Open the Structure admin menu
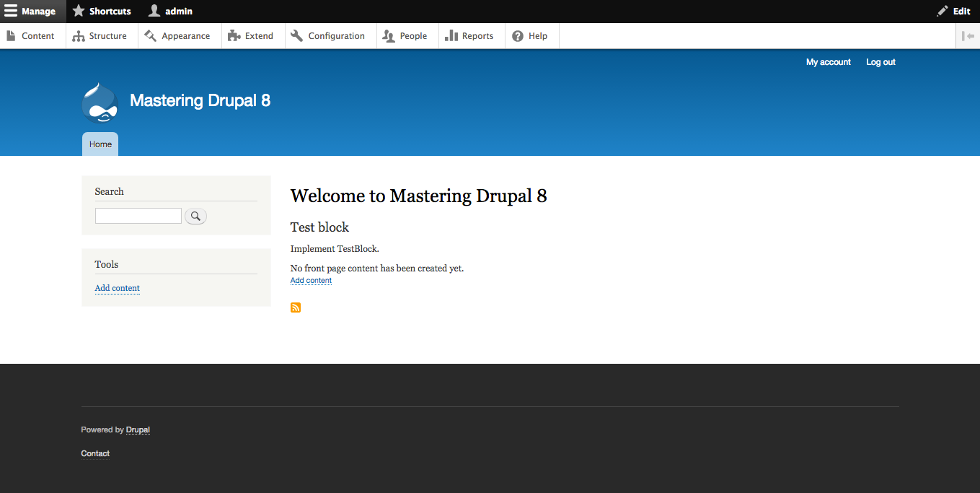 [x=100, y=36]
